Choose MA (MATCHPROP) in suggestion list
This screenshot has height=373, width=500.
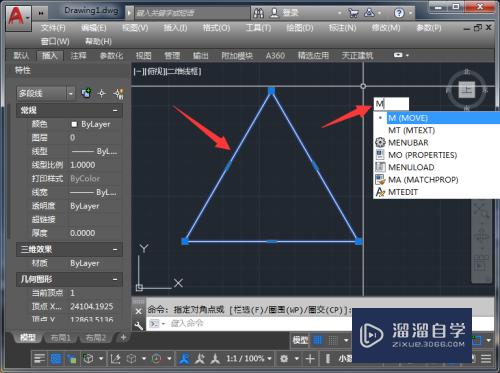point(436,180)
